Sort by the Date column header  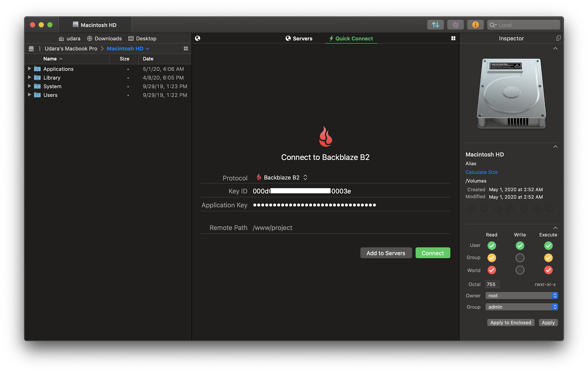pos(148,59)
